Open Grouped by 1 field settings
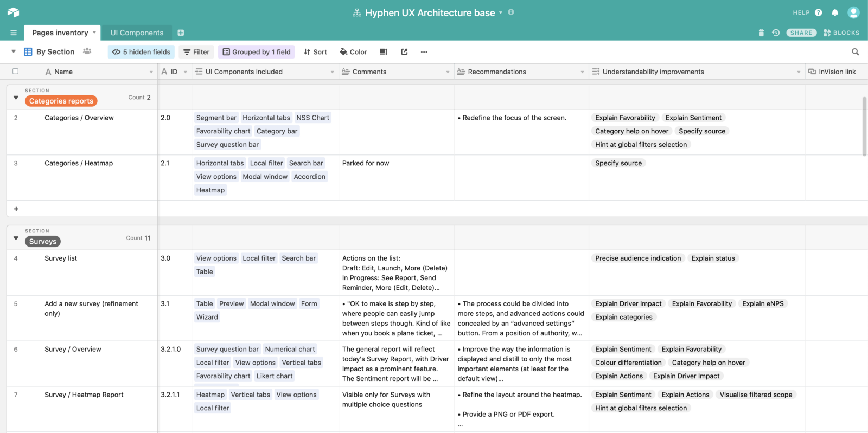This screenshot has width=868, height=433. click(x=256, y=52)
